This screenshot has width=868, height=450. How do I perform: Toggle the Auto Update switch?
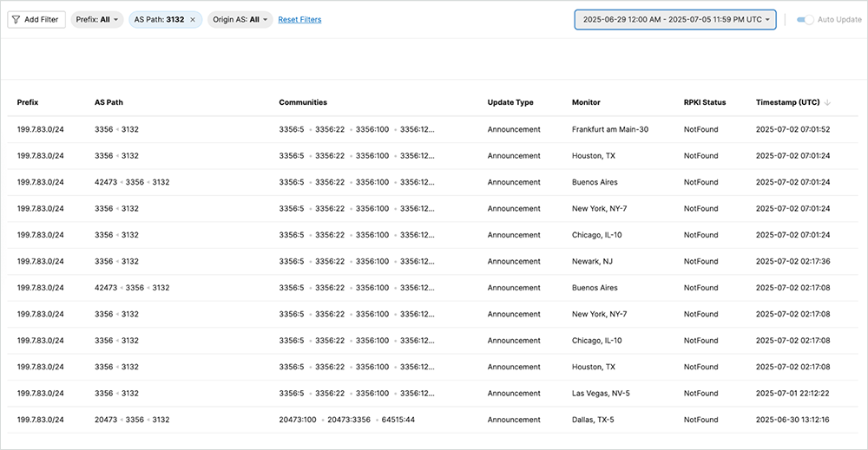(x=805, y=20)
